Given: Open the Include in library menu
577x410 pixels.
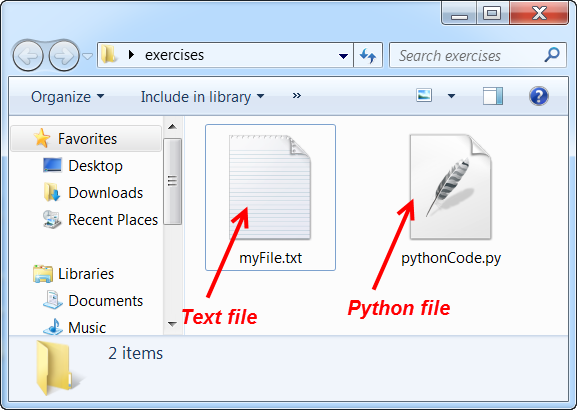Looking at the screenshot, I should (202, 97).
